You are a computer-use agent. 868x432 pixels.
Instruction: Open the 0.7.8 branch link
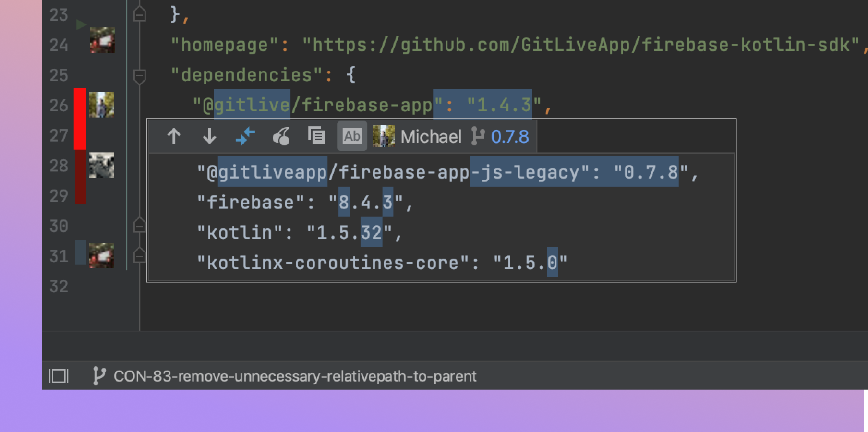click(x=510, y=137)
